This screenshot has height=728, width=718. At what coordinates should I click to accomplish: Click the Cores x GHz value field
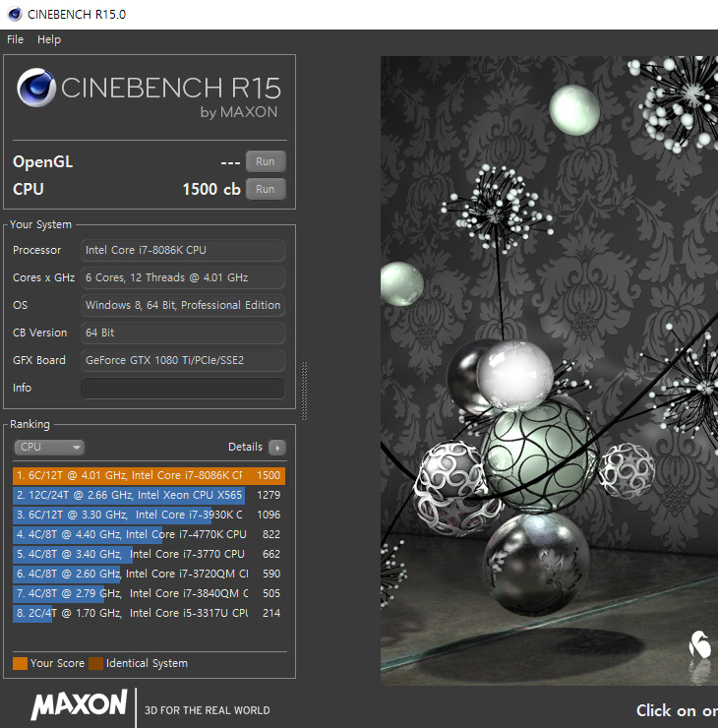[x=183, y=277]
